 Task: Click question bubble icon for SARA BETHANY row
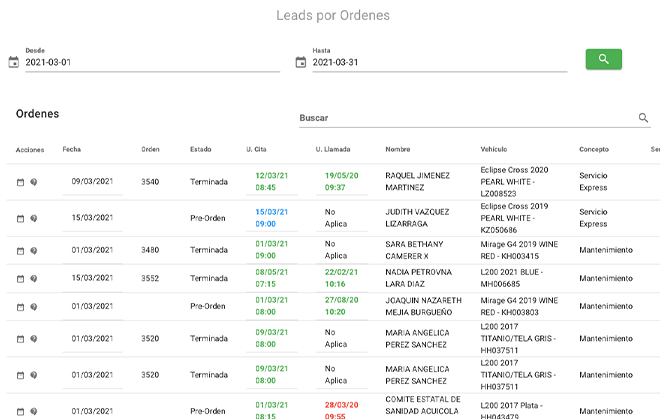click(x=34, y=251)
